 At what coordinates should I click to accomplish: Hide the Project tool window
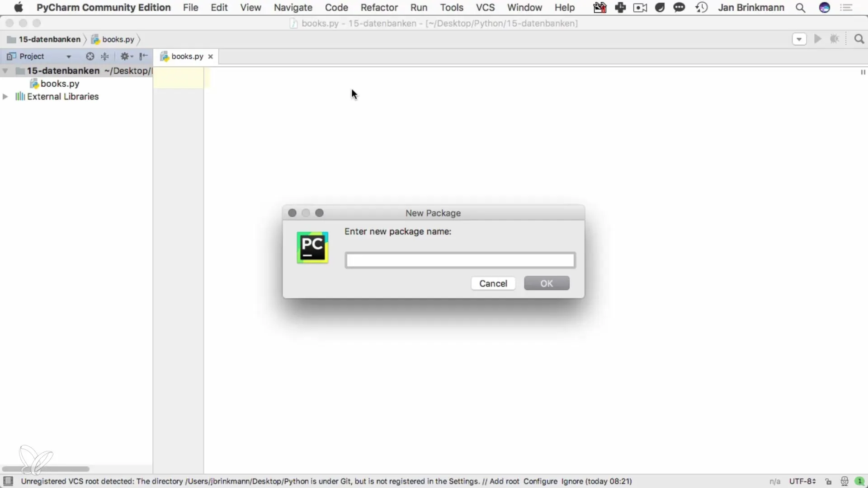point(143,56)
